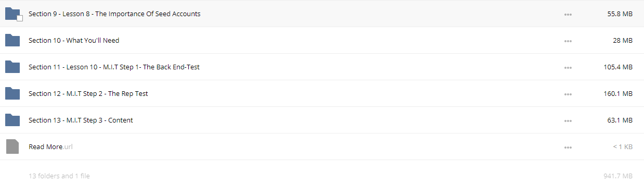Viewport: 644px width, 195px height.
Task: Click the Read More.url file icon
Action: [x=12, y=147]
